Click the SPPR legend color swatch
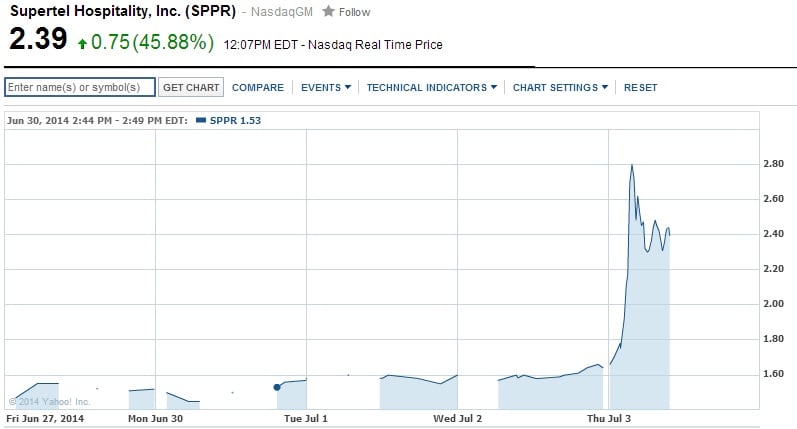 click(x=201, y=120)
